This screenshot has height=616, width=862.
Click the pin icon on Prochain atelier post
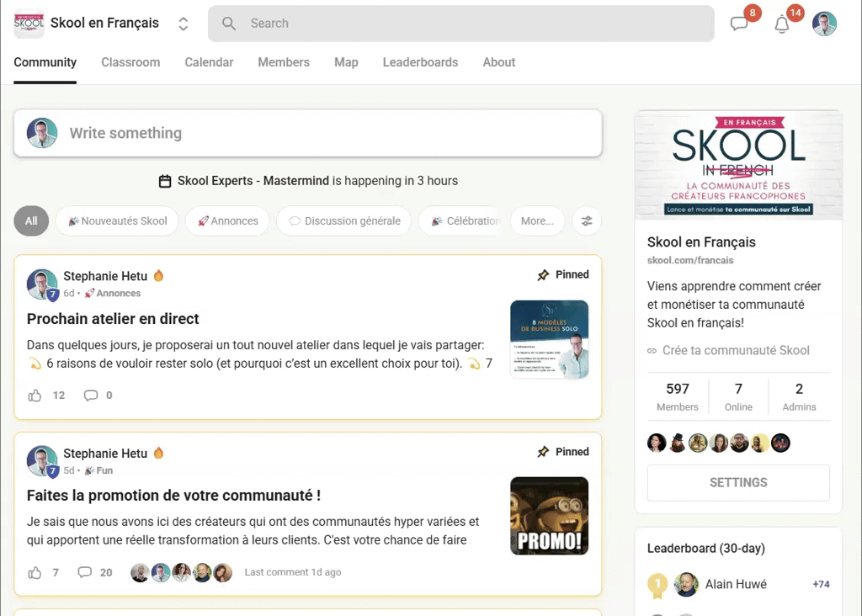pos(543,274)
